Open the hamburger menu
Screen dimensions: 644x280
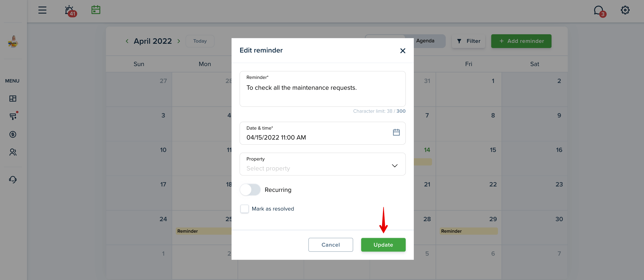42,10
